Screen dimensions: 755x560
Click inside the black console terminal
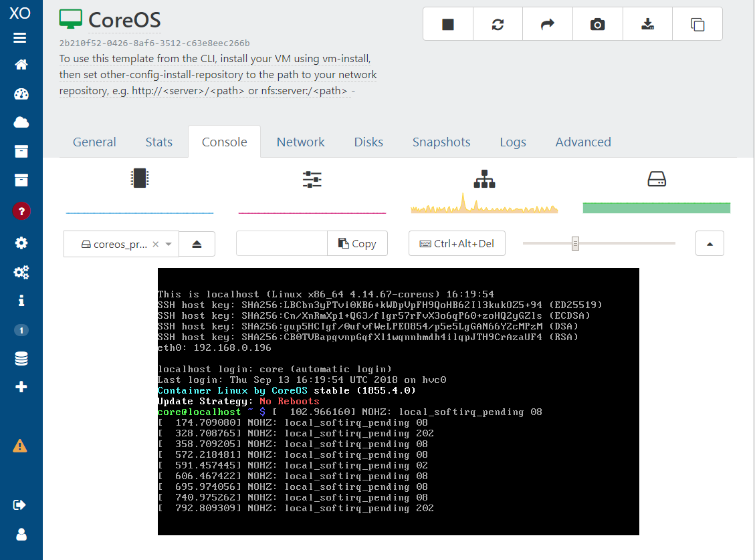tap(398, 401)
